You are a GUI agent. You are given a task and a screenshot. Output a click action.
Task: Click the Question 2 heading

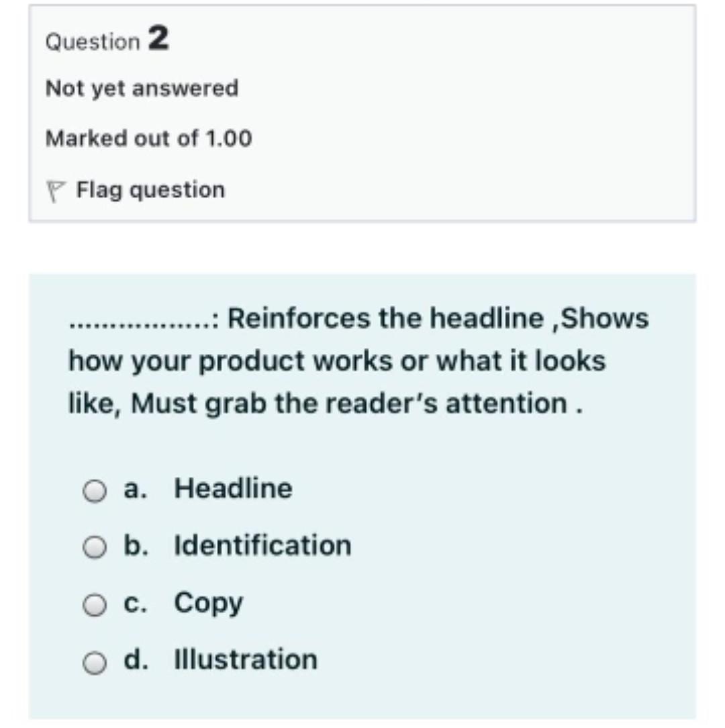click(x=107, y=39)
